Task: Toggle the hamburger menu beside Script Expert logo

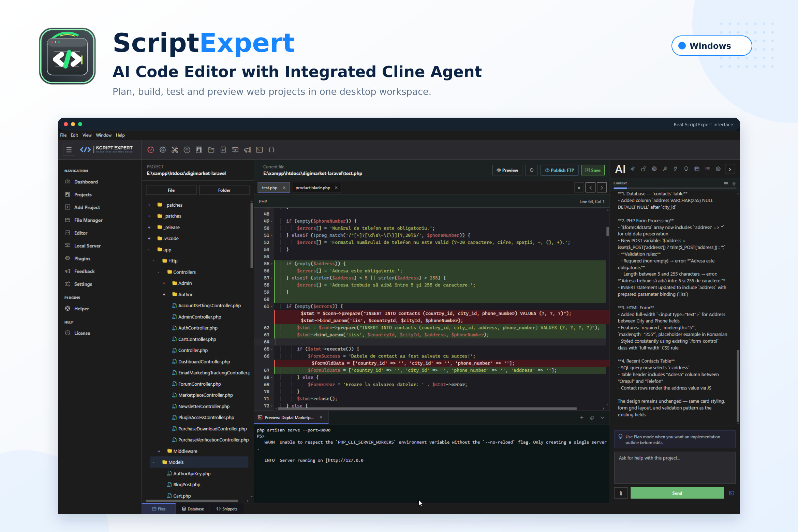Action: [x=69, y=150]
